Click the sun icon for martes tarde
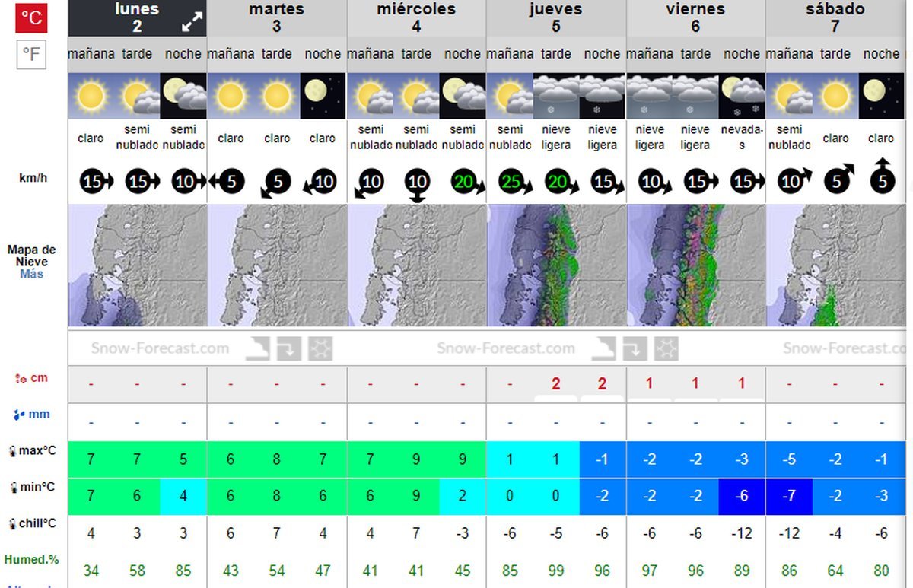The width and height of the screenshot is (913, 588). pyautogui.click(x=276, y=96)
